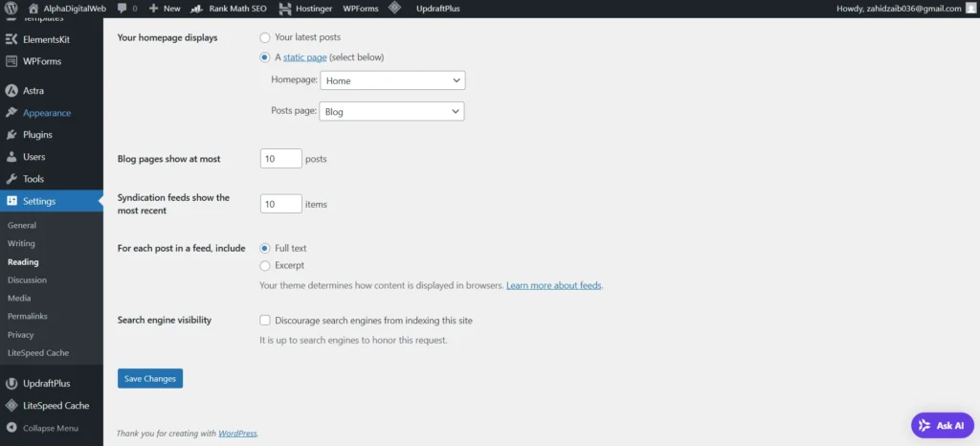Open the Learn more about feeds link
980x446 pixels.
point(554,285)
